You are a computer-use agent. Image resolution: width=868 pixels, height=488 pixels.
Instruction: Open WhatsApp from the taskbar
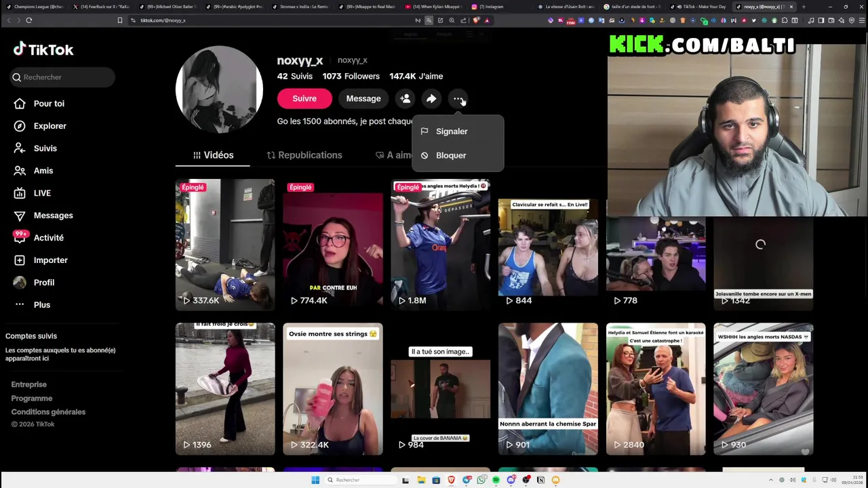point(481,481)
